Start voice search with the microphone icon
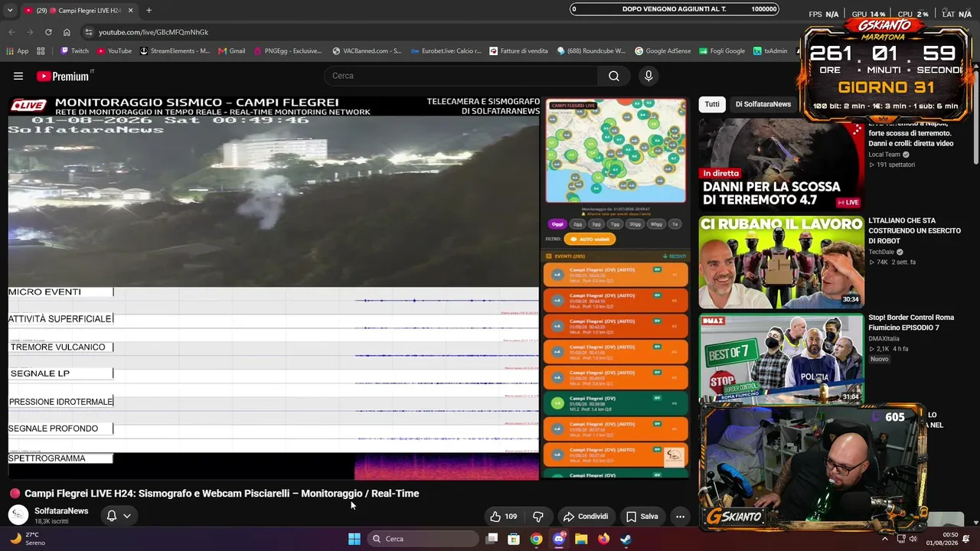This screenshot has height=551, width=980. click(648, 76)
